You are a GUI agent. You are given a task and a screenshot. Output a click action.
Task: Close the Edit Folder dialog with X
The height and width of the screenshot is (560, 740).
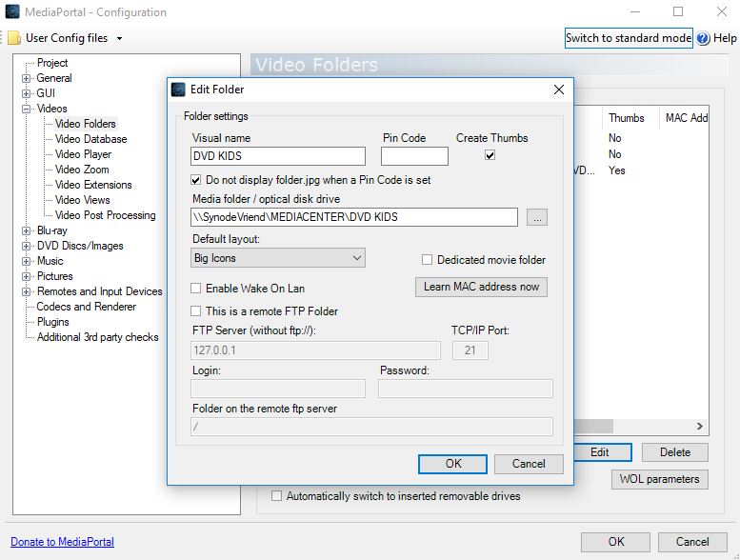click(559, 90)
